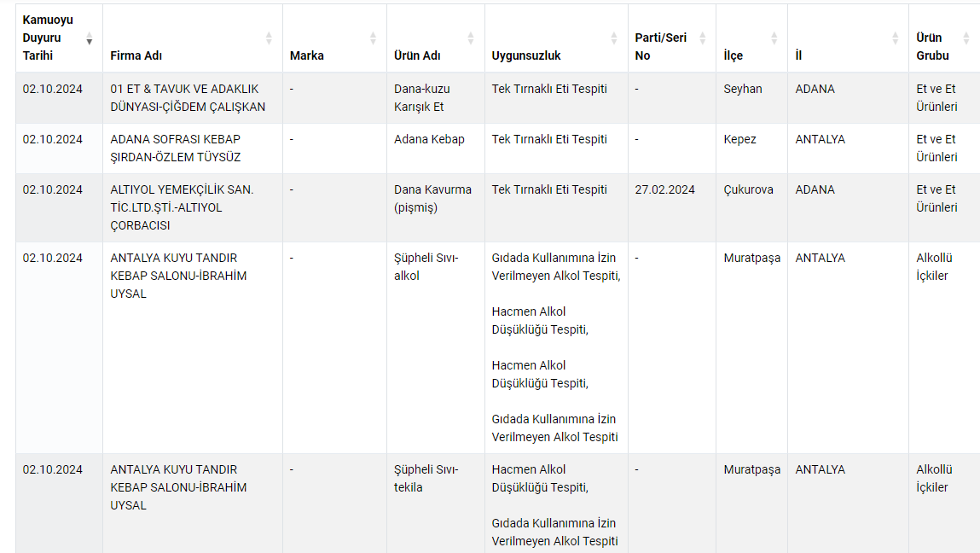Image resolution: width=980 pixels, height=553 pixels.
Task: Click sort arrows in Firma Adı column
Action: tap(269, 38)
